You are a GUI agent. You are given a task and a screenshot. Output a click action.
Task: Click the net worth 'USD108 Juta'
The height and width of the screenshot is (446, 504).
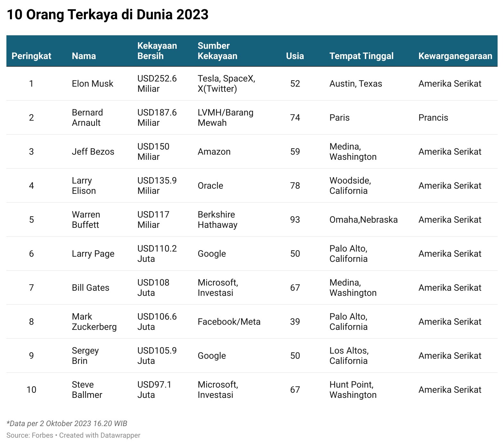(153, 288)
